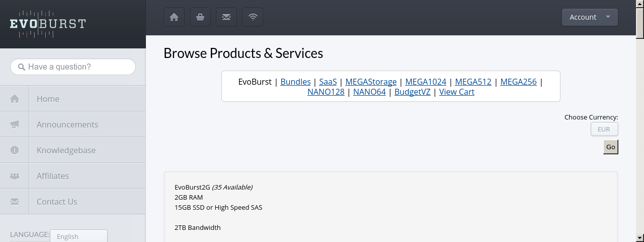
Task: Click the wifi signal toolbar icon
Action: pyautogui.click(x=253, y=17)
